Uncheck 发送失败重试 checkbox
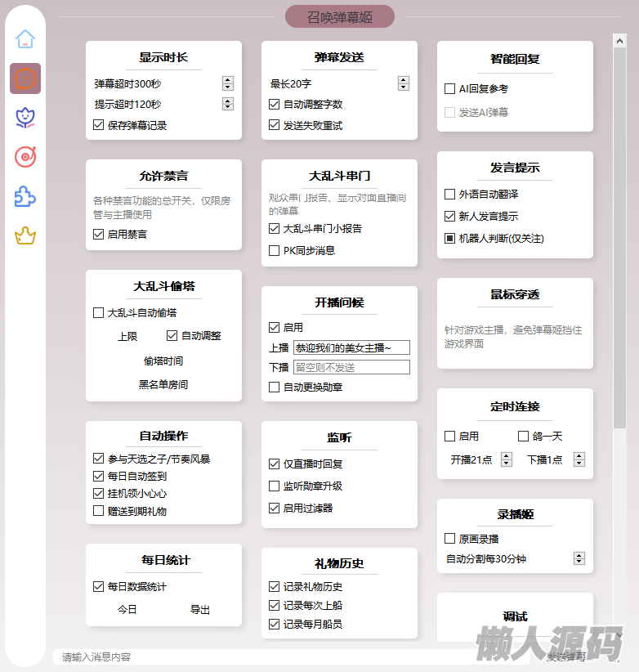Image resolution: width=639 pixels, height=672 pixels. [x=274, y=125]
